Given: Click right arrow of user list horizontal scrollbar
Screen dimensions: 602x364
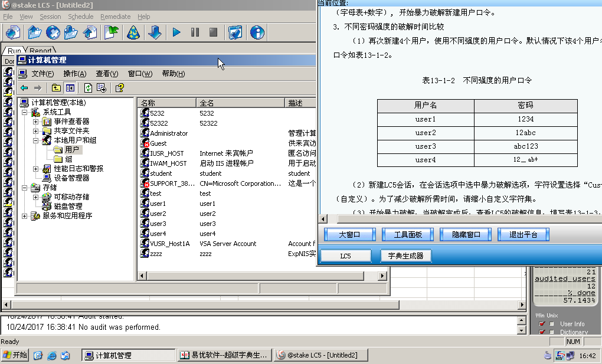Looking at the screenshot, I should coord(382,276).
